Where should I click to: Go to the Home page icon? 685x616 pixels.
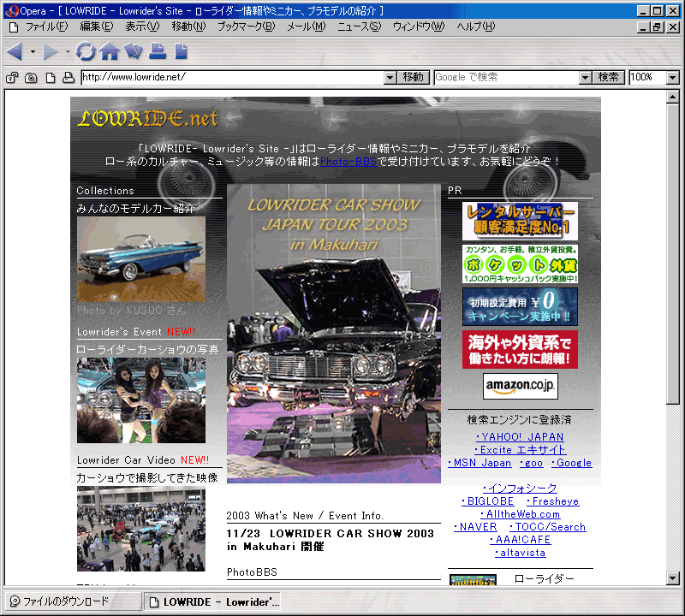click(110, 51)
